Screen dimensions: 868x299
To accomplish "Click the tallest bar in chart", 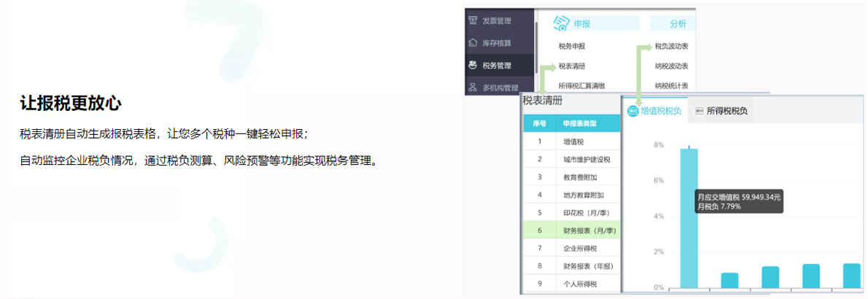I will 689,219.
